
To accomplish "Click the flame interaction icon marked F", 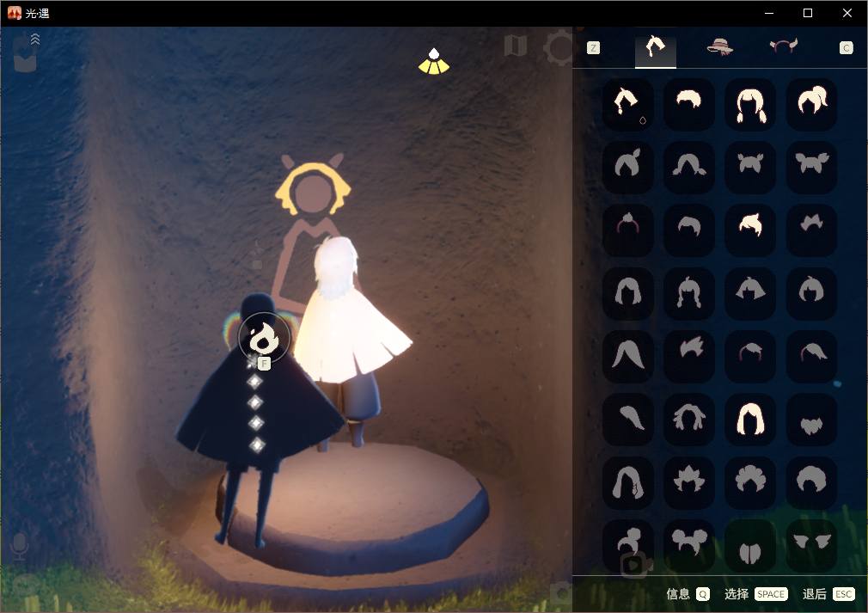I will (x=264, y=338).
